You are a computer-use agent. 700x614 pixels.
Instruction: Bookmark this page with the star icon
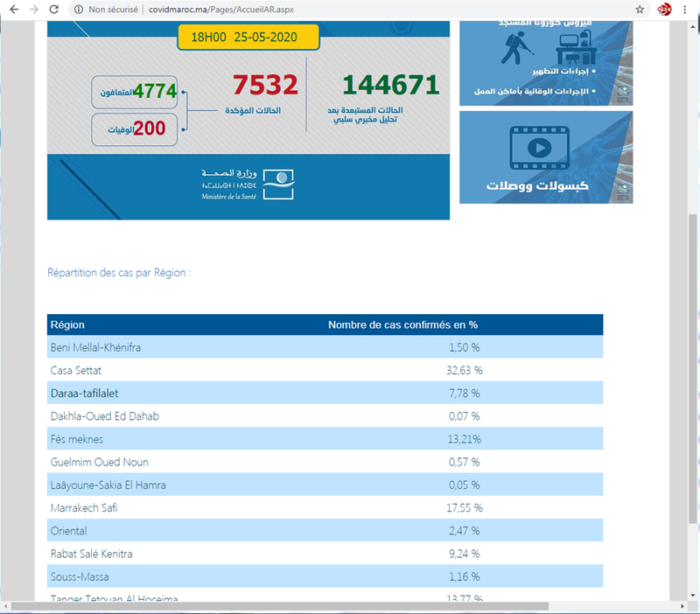pyautogui.click(x=640, y=10)
